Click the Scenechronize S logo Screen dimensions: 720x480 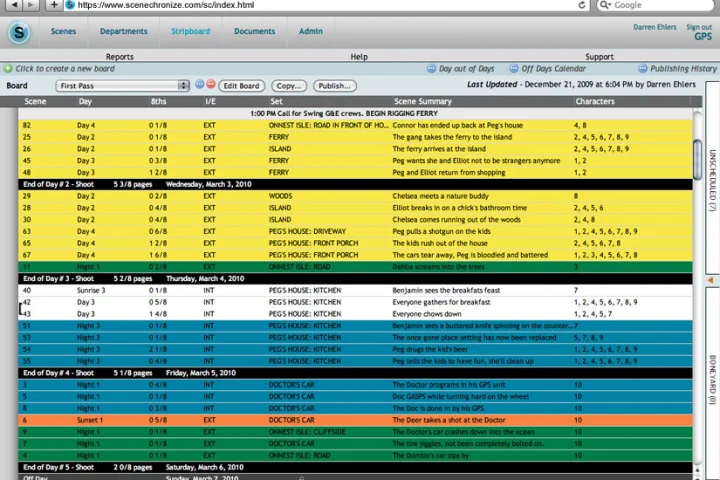(x=19, y=33)
